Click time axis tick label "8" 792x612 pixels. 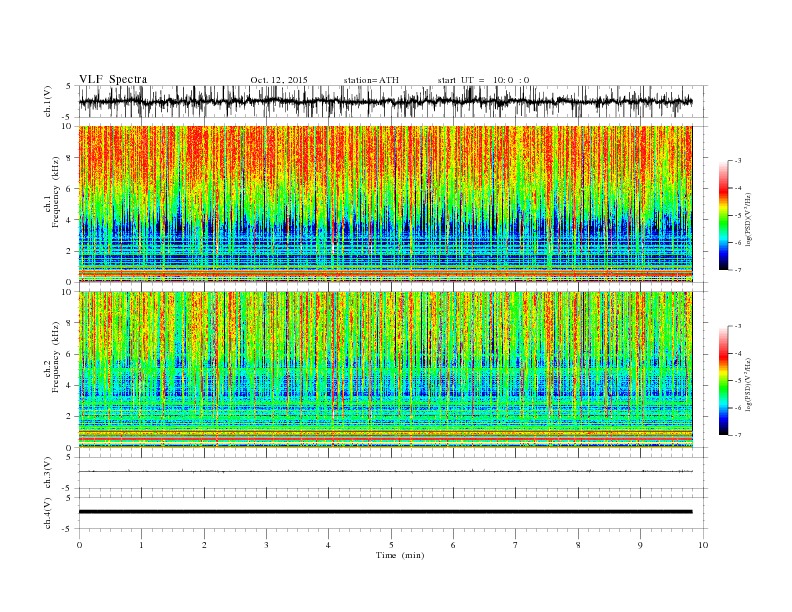[578, 545]
